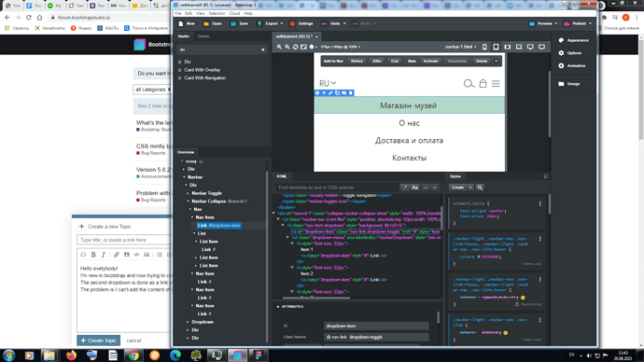This screenshot has height=362, width=644.
Task: Click the Italic icon in the forum editor
Action: click(104, 255)
